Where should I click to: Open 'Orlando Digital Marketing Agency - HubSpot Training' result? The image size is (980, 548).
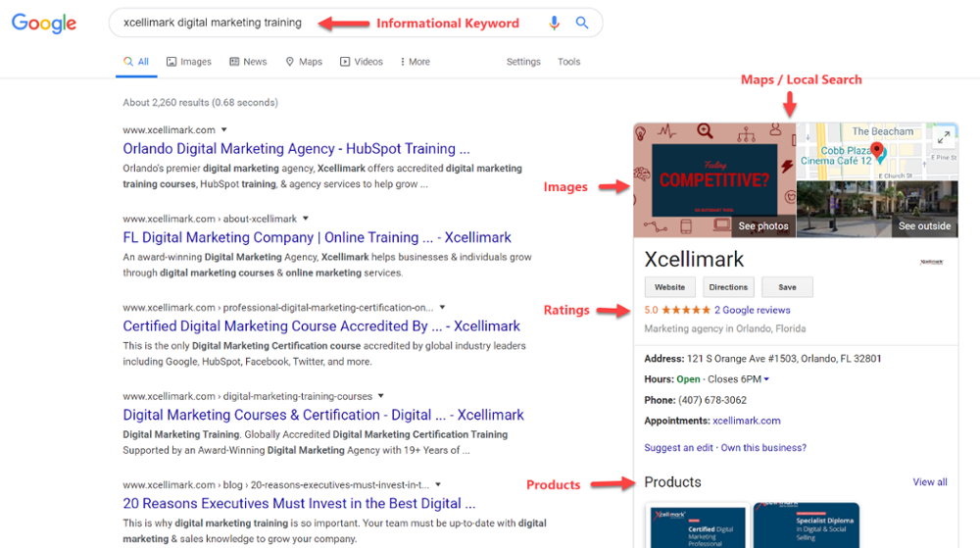point(296,149)
